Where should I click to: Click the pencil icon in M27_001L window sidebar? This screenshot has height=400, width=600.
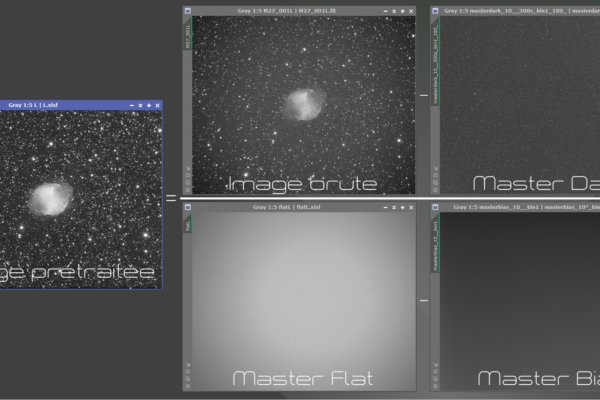188,168
